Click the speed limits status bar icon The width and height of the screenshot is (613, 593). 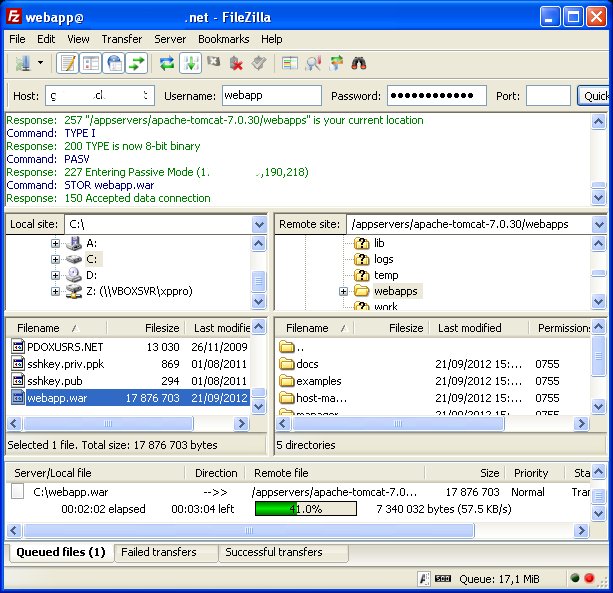pos(443,578)
